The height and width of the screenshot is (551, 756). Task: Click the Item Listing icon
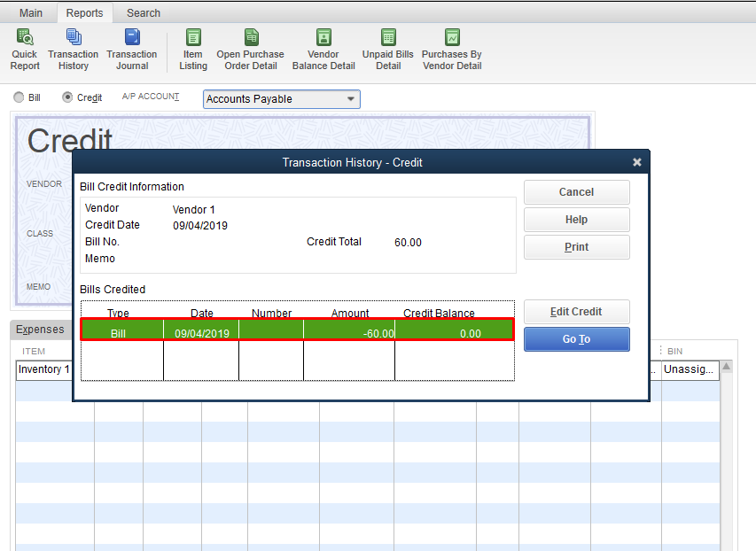(192, 49)
